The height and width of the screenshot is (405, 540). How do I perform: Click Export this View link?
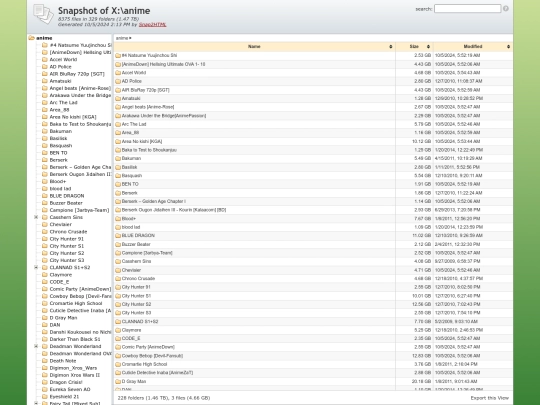click(x=489, y=398)
